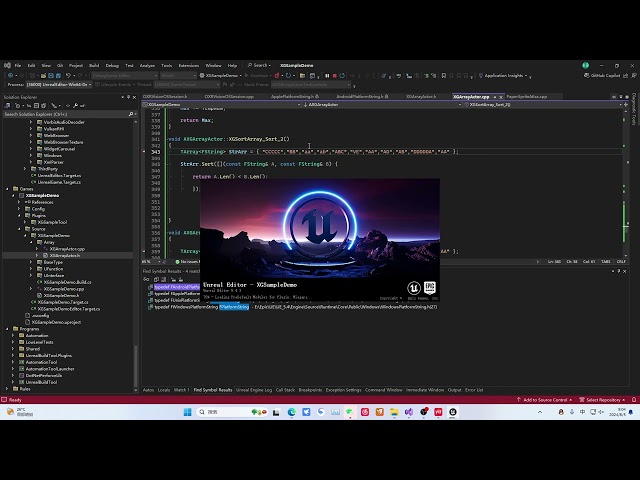This screenshot has width=640, height=480.
Task: Click the Solution Explorer wrench properties icon
Action: pyautogui.click(x=76, y=105)
